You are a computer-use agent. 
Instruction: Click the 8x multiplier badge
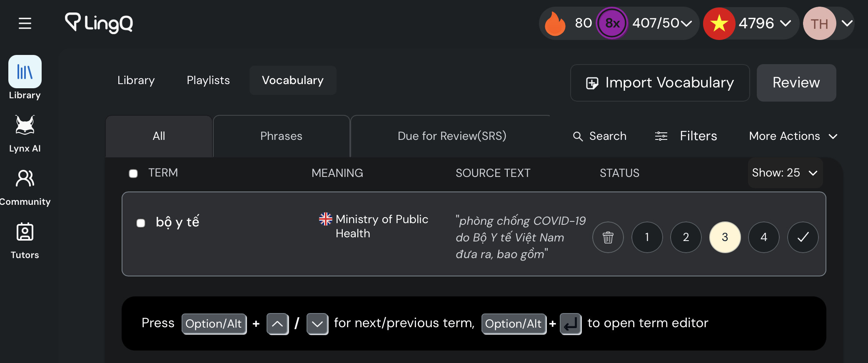612,23
